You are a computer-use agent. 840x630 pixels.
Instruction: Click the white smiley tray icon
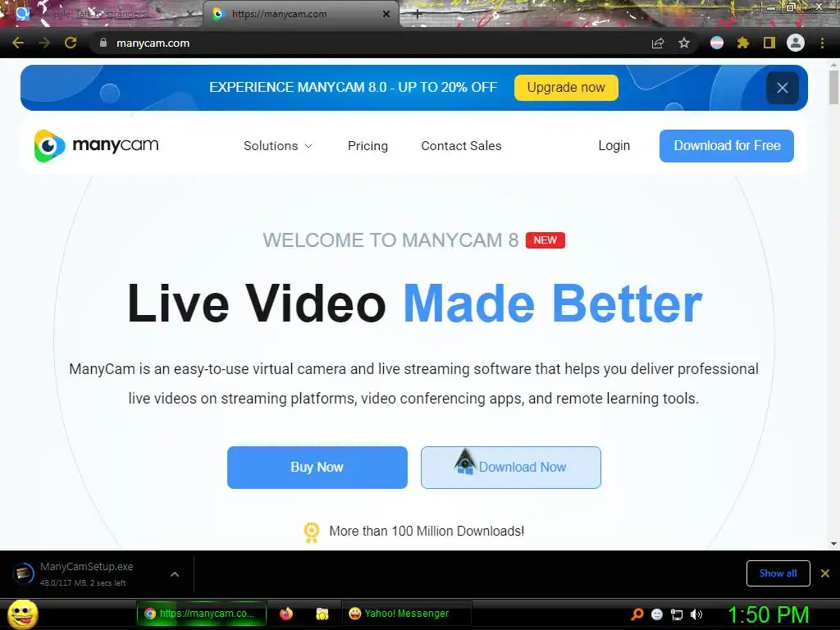pyautogui.click(x=657, y=614)
